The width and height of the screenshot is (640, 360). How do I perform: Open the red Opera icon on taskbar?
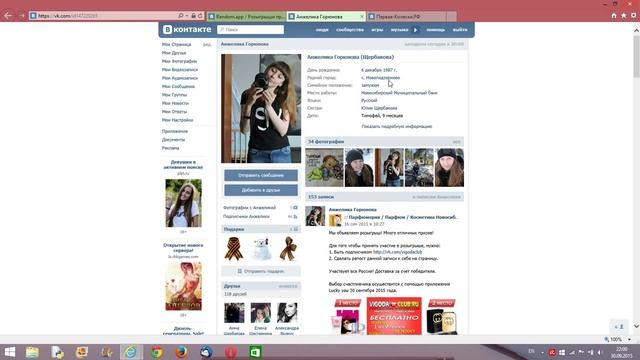[x=231, y=352]
